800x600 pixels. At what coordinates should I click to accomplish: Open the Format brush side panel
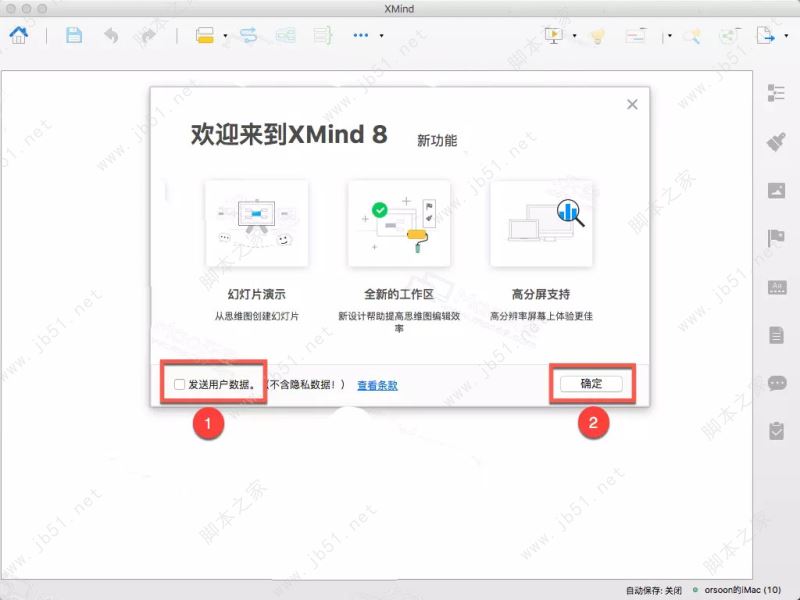point(776,142)
